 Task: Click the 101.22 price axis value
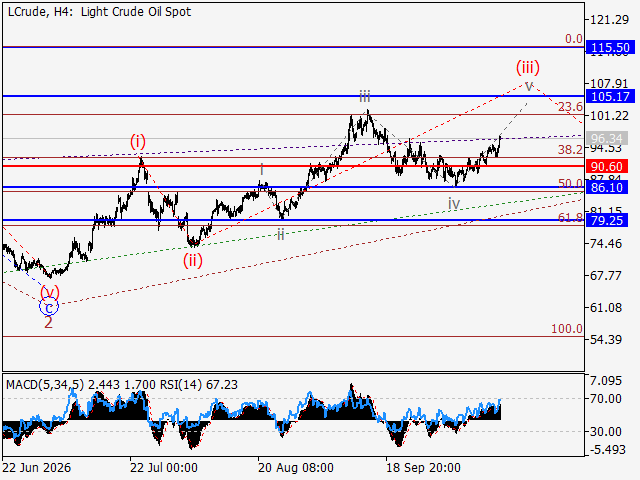tap(609, 116)
